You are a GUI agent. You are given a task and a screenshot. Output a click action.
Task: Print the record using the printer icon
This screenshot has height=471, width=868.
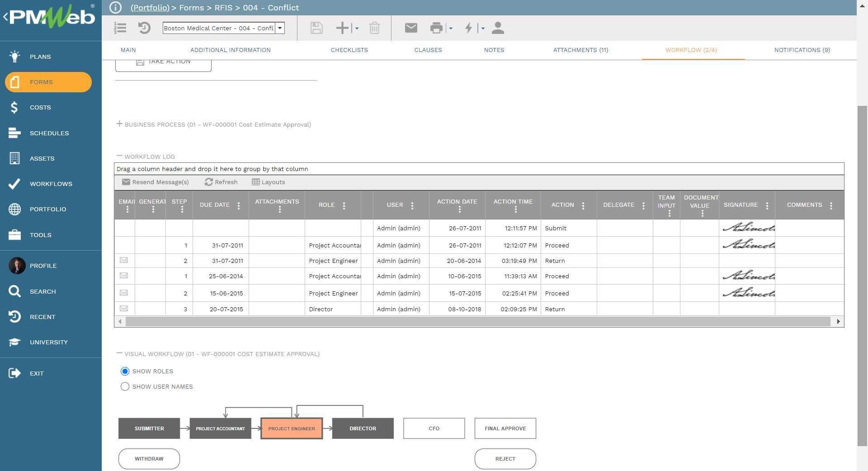436,28
